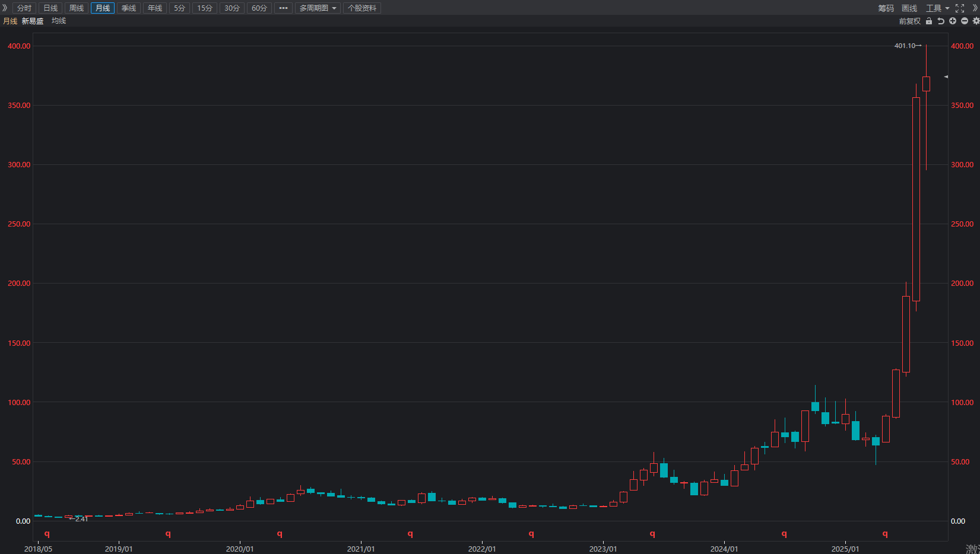Click the right double-chevron panel icon
The image size is (980, 554).
[975, 8]
